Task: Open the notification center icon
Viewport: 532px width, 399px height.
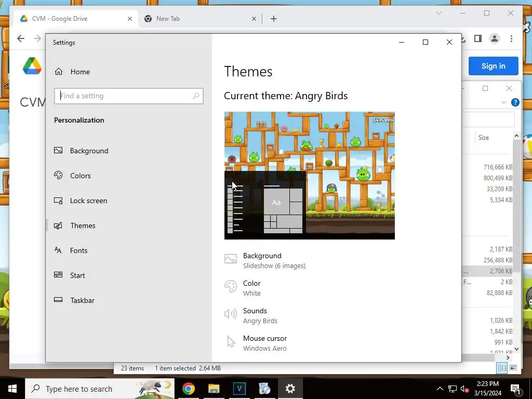Action: coord(515,389)
